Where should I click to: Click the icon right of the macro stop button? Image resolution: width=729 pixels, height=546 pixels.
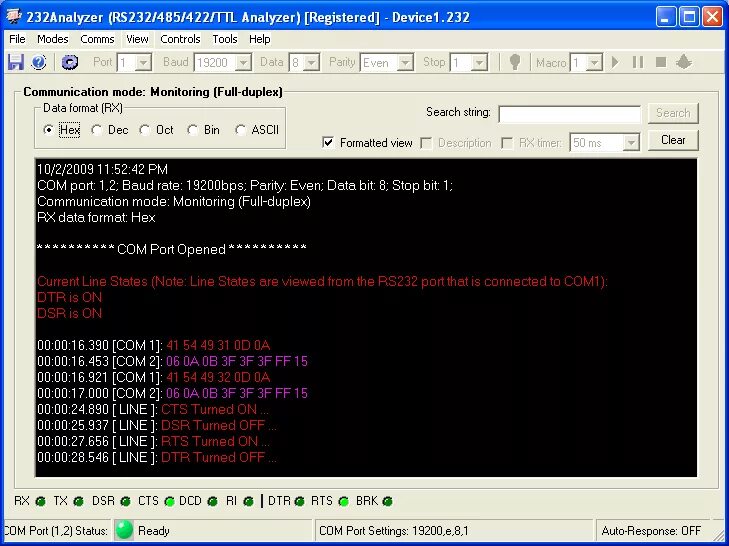684,62
